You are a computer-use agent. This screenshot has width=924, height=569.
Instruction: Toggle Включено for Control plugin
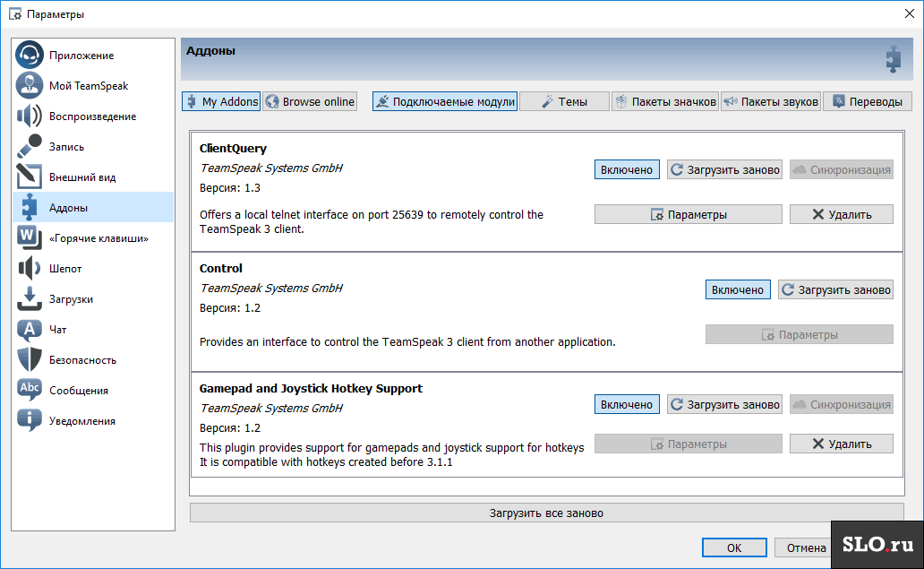click(738, 289)
